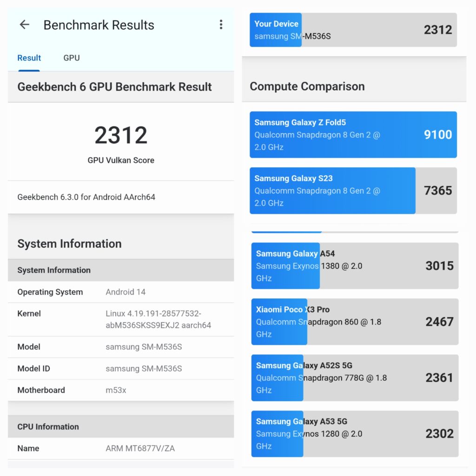Tap the back arrow icon

(x=24, y=25)
